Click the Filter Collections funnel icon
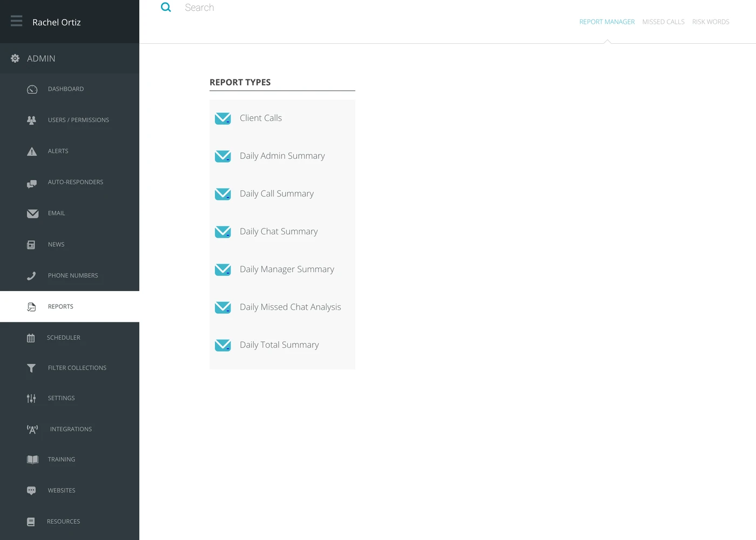The image size is (756, 540). 31,368
